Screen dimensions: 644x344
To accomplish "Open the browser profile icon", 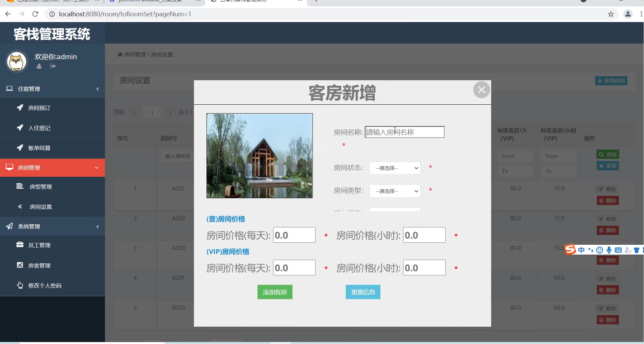I will pyautogui.click(x=628, y=14).
